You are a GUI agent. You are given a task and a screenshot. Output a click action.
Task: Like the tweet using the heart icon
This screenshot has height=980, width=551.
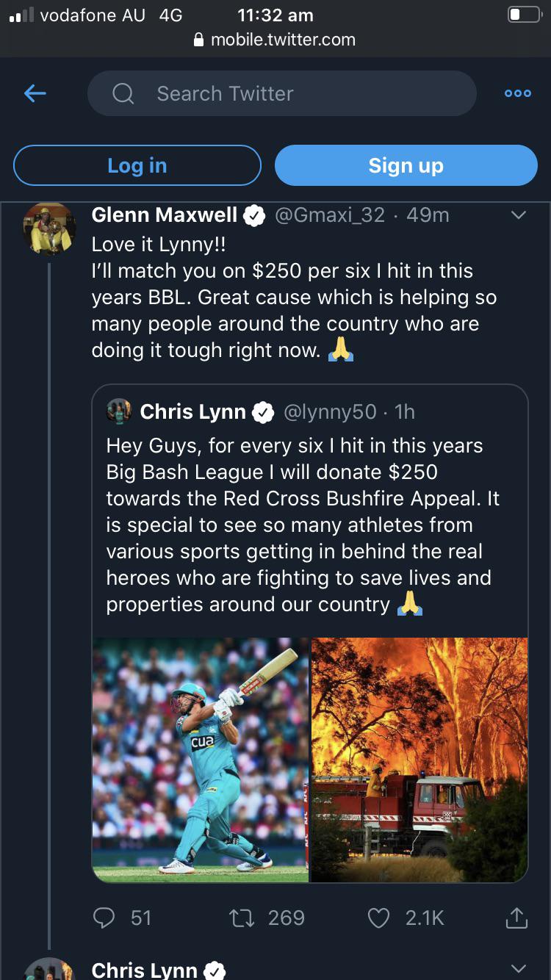pos(378,918)
